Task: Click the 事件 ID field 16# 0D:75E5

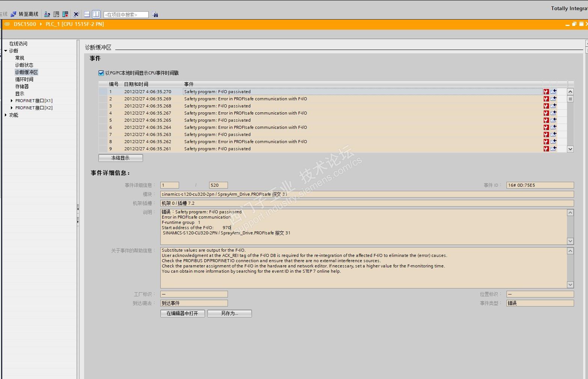Action: click(540, 185)
